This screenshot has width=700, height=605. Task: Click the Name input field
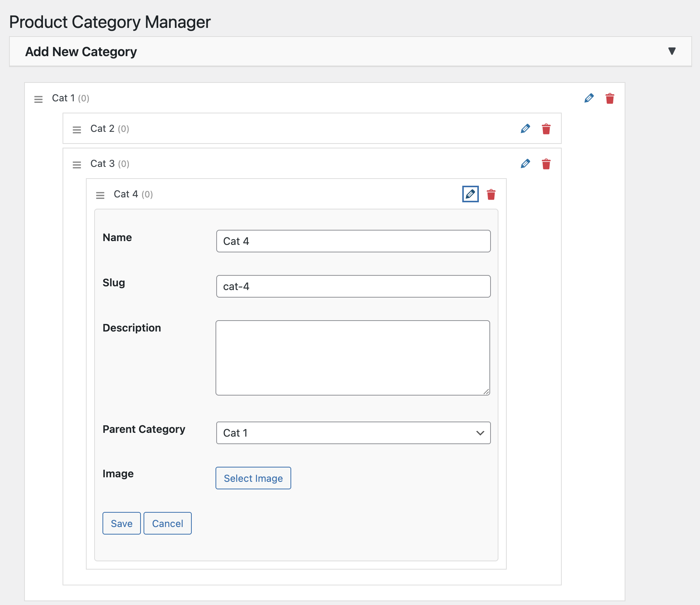(x=353, y=241)
